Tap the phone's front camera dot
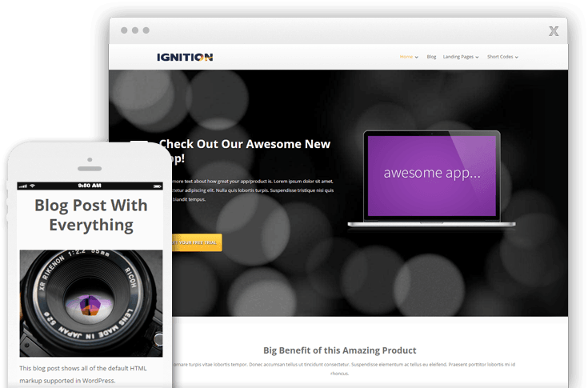The height and width of the screenshot is (388, 588). point(90,160)
